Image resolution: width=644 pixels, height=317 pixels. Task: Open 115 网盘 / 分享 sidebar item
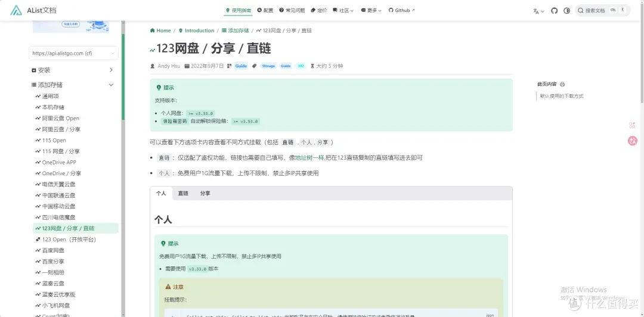pyautogui.click(x=76, y=151)
